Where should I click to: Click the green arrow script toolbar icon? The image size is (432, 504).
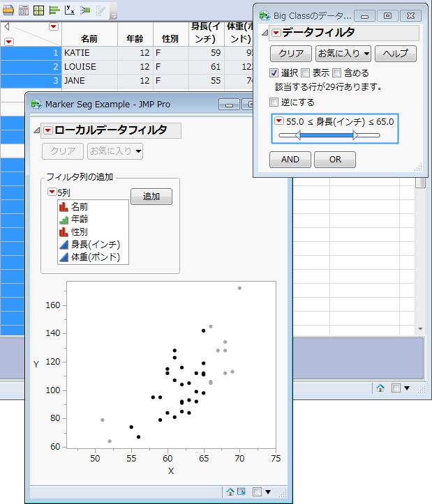(x=85, y=10)
